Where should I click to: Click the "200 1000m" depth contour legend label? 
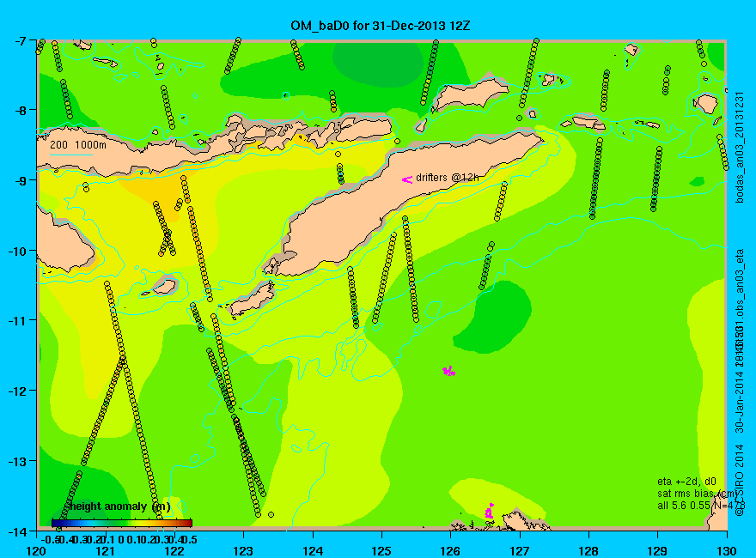click(78, 144)
